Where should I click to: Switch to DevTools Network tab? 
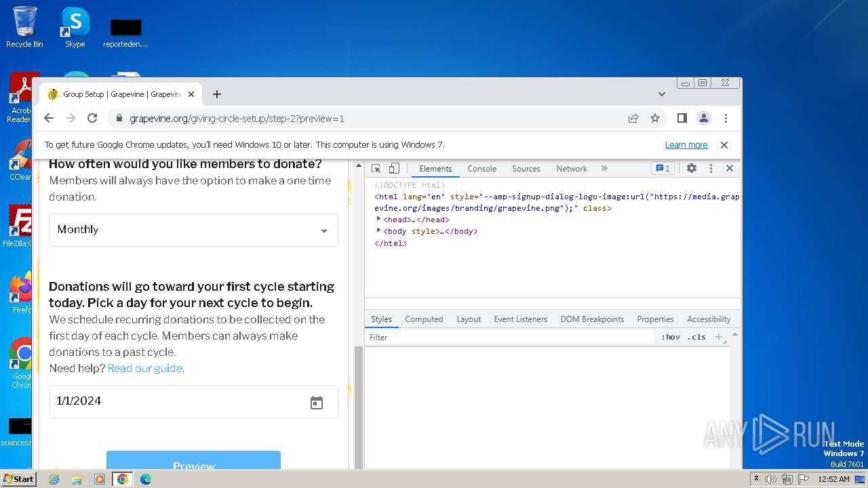coord(572,169)
